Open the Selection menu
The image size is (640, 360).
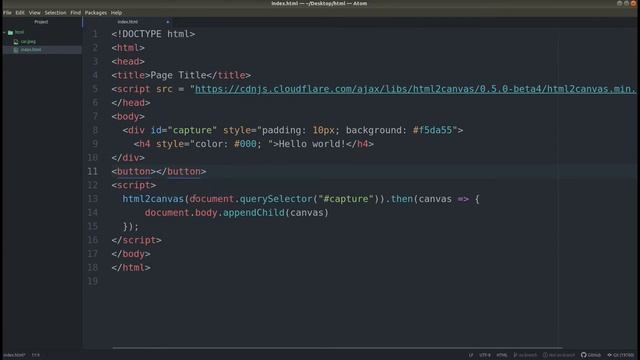(55, 13)
